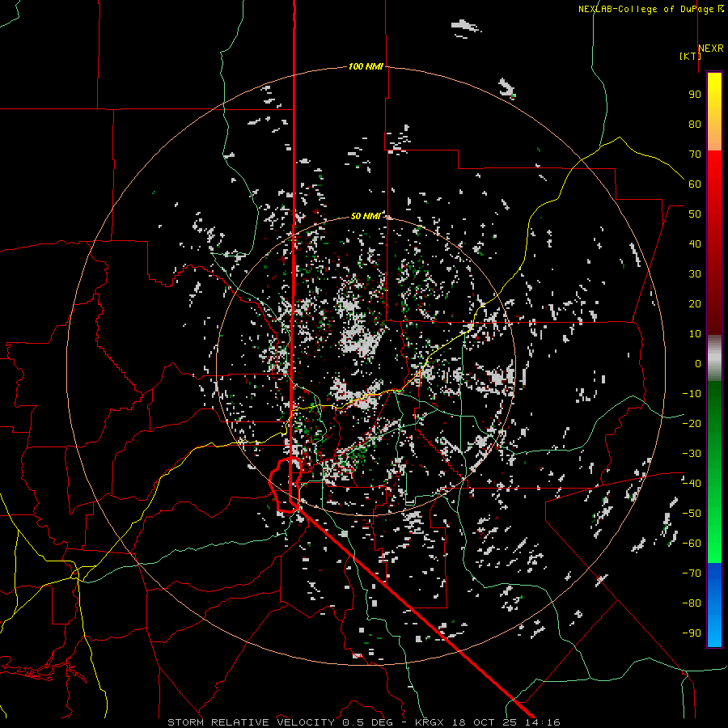Click the -90 knot scale value

692,633
